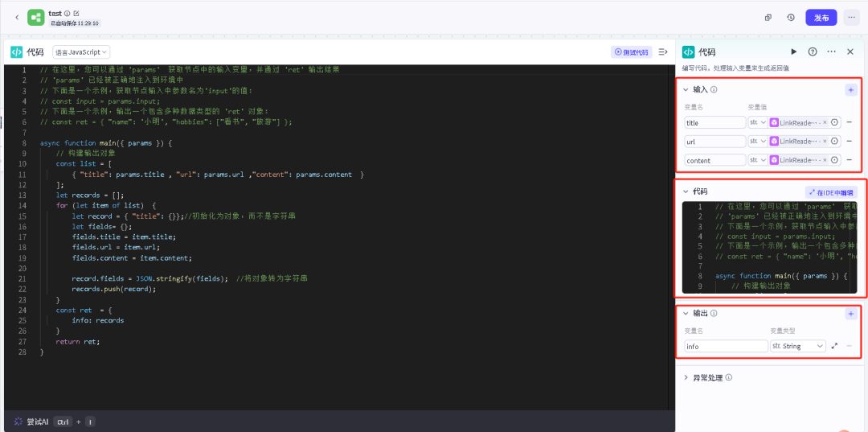Delete the info output row
This screenshot has height=432, width=868.
(850, 346)
